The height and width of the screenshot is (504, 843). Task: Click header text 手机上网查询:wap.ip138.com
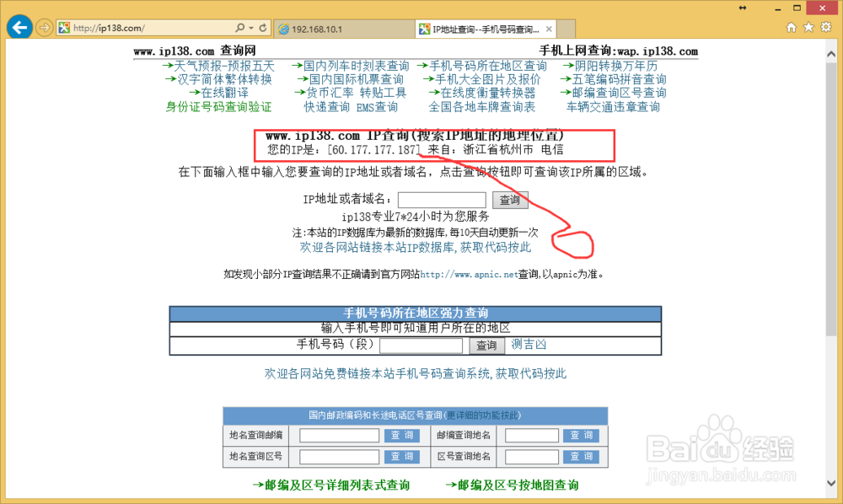click(618, 51)
